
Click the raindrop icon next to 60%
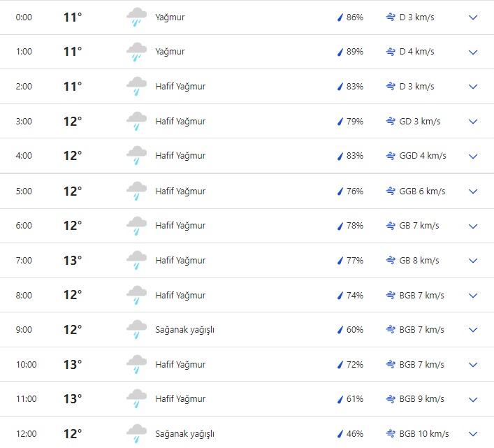pos(340,330)
